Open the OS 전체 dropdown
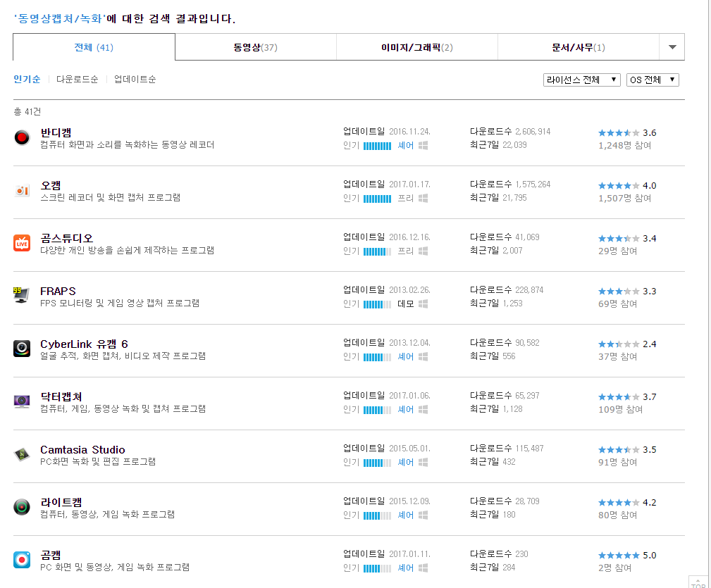The height and width of the screenshot is (588, 711). (x=653, y=80)
